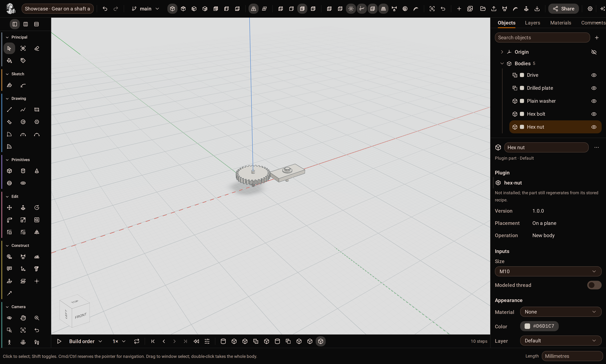Pick the Text note tool in Construct
This screenshot has height=364, width=606.
9,269
